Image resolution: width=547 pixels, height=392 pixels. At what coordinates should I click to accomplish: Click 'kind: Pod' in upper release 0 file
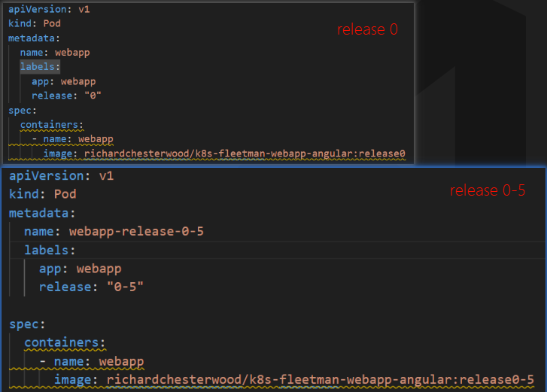(34, 23)
